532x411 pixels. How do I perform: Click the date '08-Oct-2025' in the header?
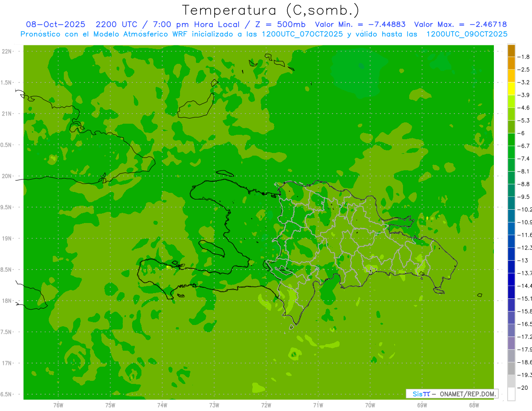coord(55,24)
